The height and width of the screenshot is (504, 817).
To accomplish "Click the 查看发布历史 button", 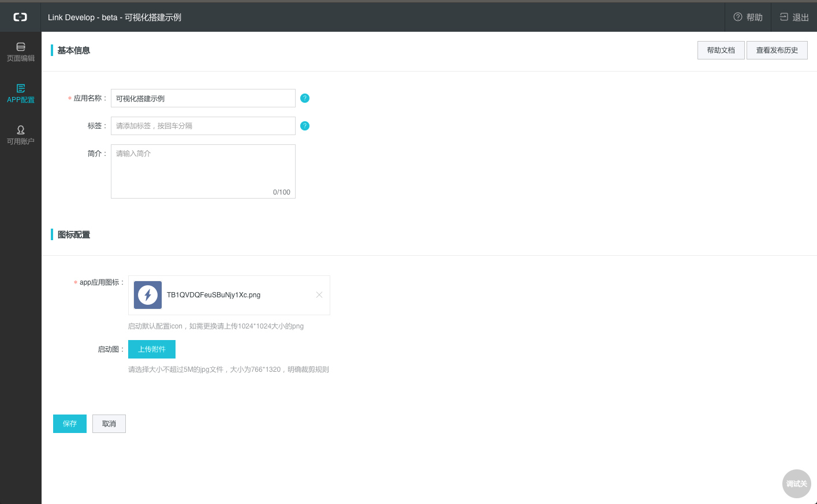I will [x=777, y=50].
